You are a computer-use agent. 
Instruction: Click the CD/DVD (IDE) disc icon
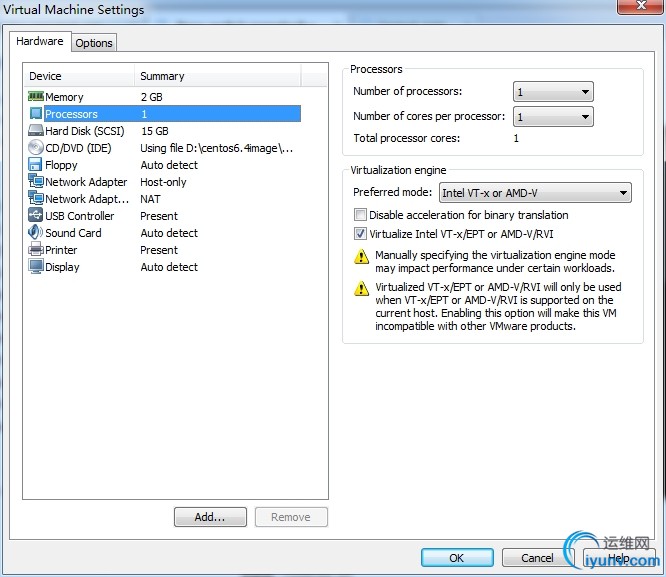[36, 147]
